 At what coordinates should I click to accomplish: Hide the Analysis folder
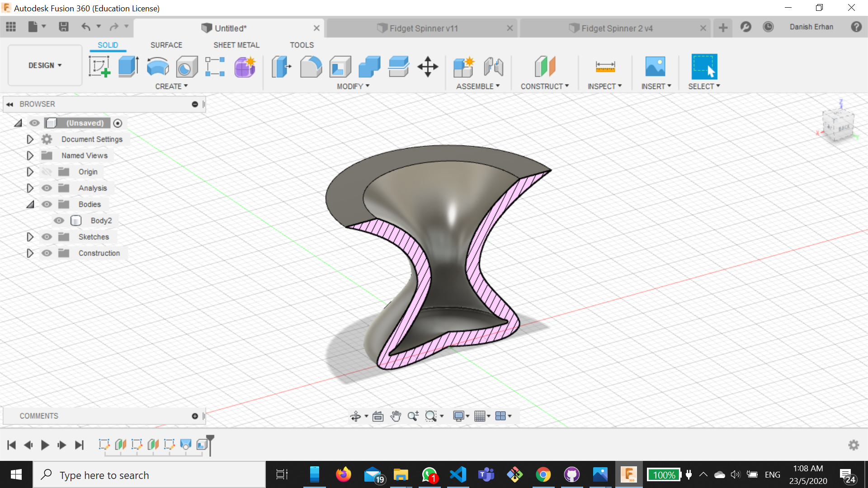tap(47, 188)
